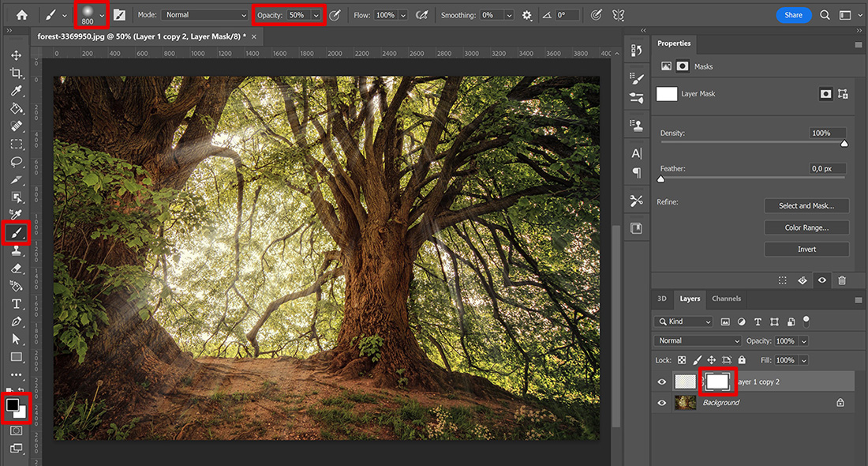Click the layer mask thumbnail of Layer 1 copy 2
The width and height of the screenshot is (868, 466).
(x=717, y=381)
